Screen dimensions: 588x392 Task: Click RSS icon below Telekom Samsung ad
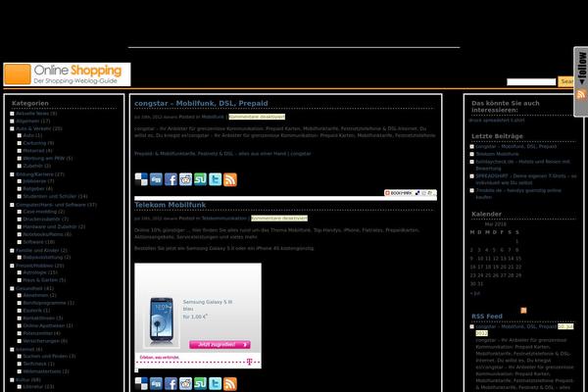[230, 384]
